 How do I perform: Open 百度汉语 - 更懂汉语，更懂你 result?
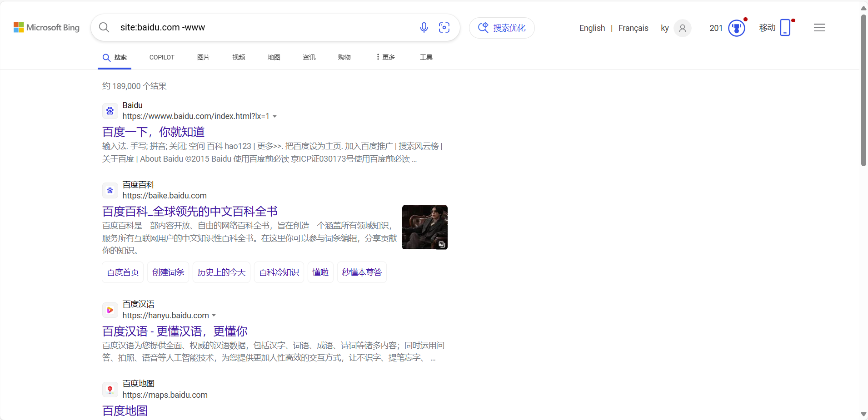[x=175, y=331]
